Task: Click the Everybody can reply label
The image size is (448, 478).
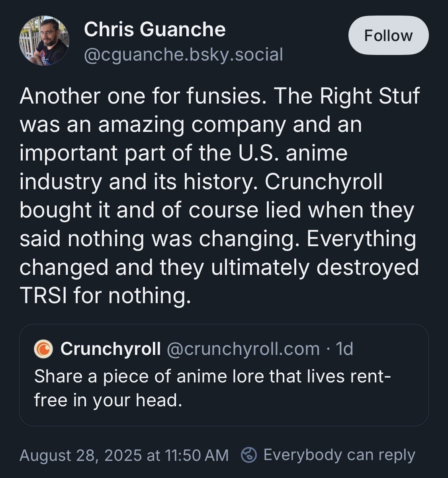Action: tap(339, 455)
